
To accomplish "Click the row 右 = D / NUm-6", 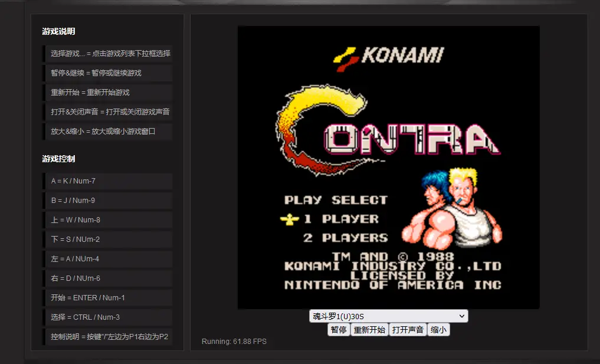I will [107, 278].
